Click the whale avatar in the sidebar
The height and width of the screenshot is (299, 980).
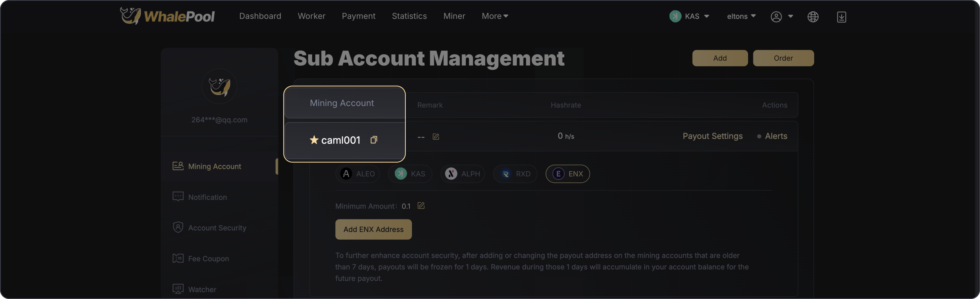[219, 86]
